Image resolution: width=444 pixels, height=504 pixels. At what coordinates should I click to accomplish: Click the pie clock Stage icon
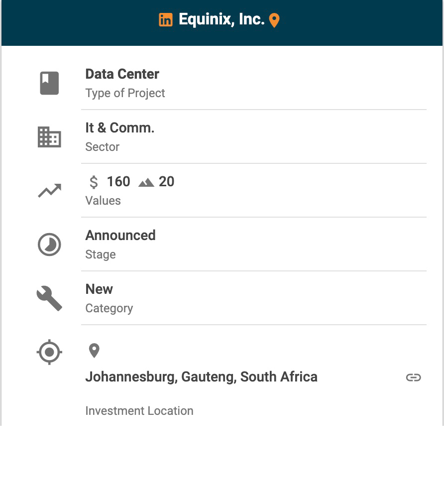pos(49,245)
